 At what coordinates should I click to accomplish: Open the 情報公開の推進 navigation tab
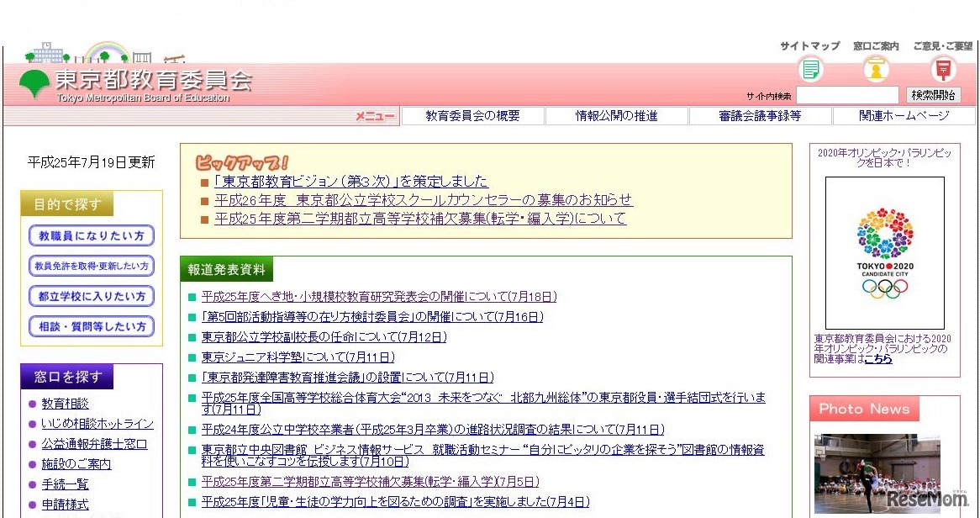[x=616, y=116]
